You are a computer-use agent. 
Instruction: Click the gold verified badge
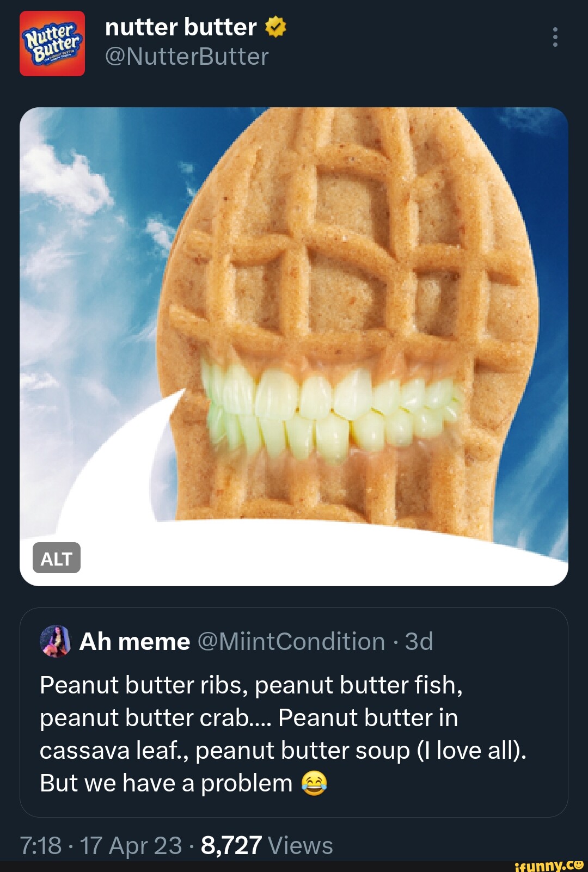point(275,27)
